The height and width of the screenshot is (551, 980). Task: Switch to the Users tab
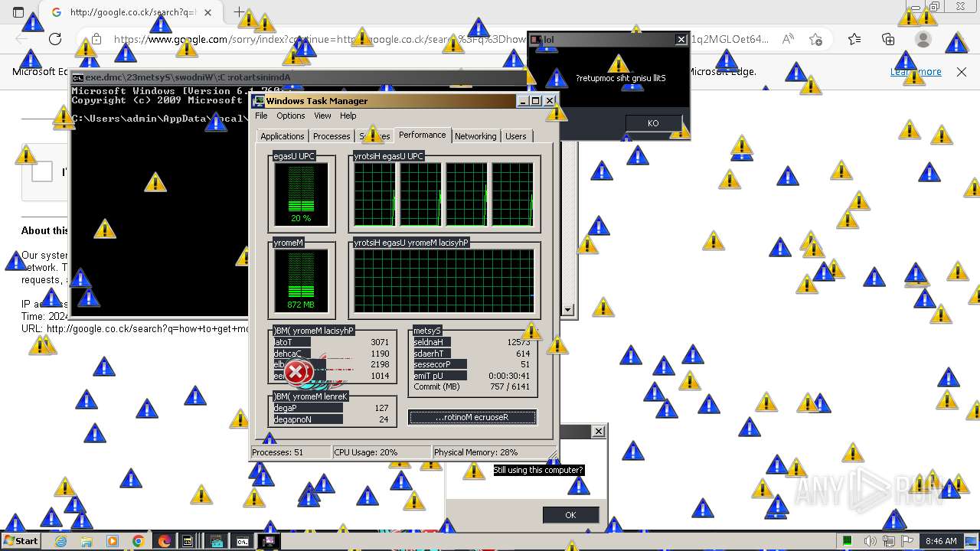click(x=516, y=136)
